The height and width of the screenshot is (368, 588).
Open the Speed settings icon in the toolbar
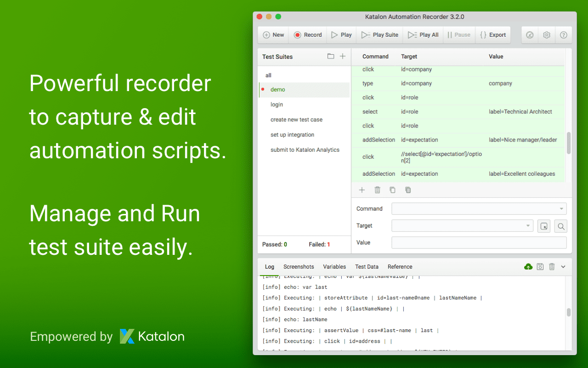coord(529,34)
